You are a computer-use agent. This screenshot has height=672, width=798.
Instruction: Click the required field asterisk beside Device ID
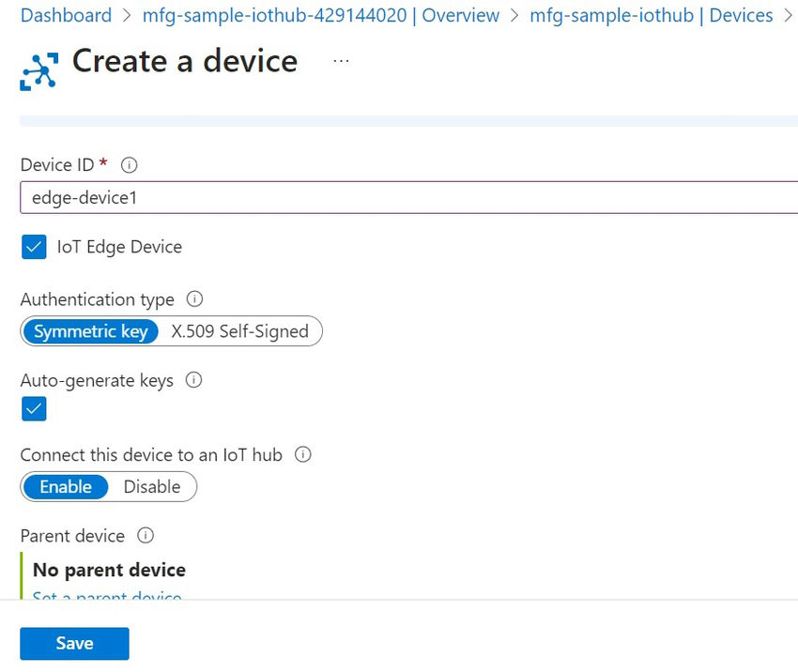point(102,161)
